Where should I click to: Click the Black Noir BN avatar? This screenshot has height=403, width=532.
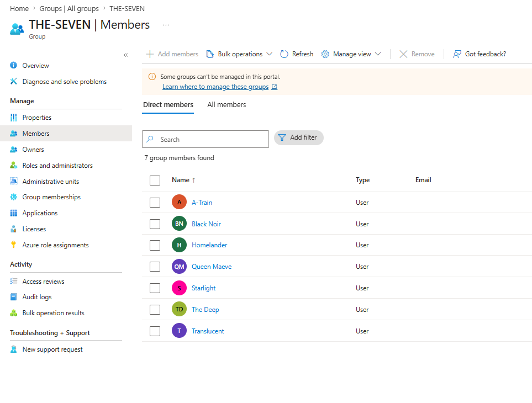[x=179, y=224]
